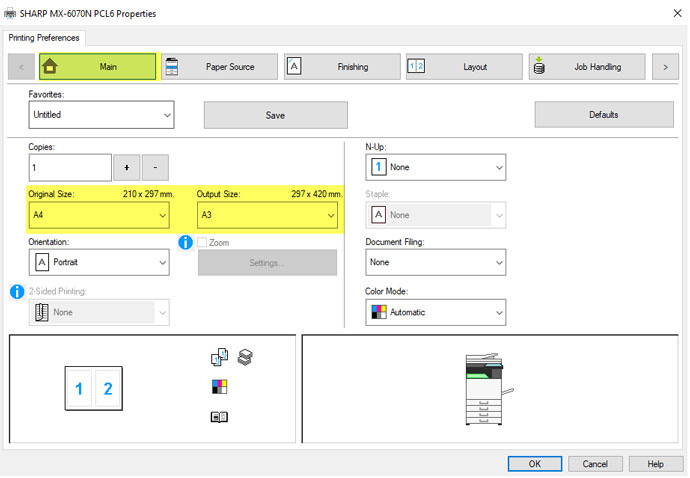Click the stacked sheets icon in preview
Image resolution: width=690 pixels, height=478 pixels.
pos(245,357)
